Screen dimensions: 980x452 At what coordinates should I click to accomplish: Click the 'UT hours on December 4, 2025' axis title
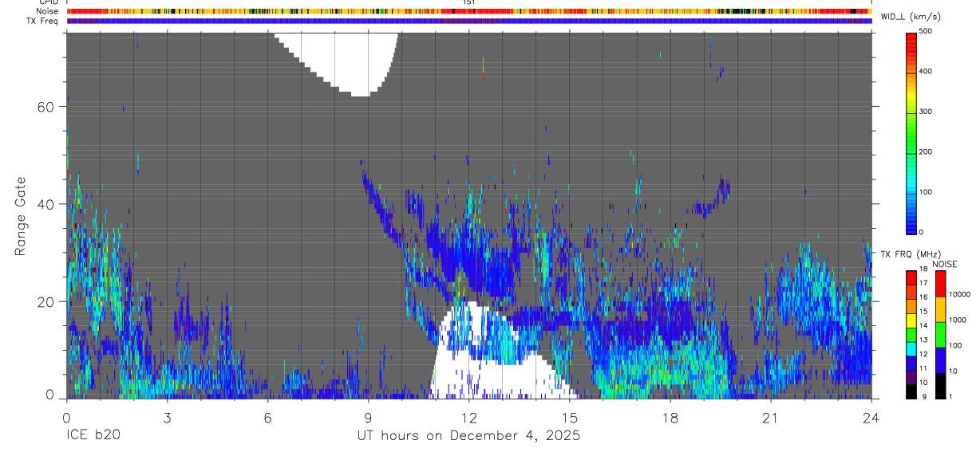pos(468,436)
